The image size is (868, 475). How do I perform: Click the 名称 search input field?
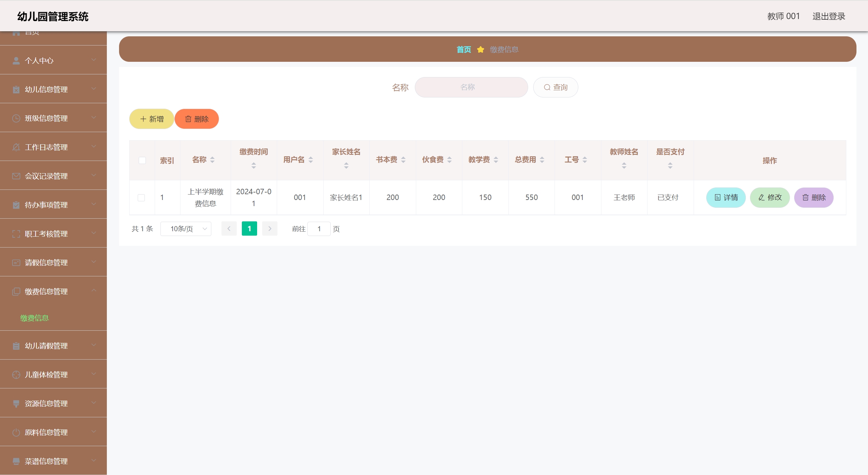(x=471, y=87)
